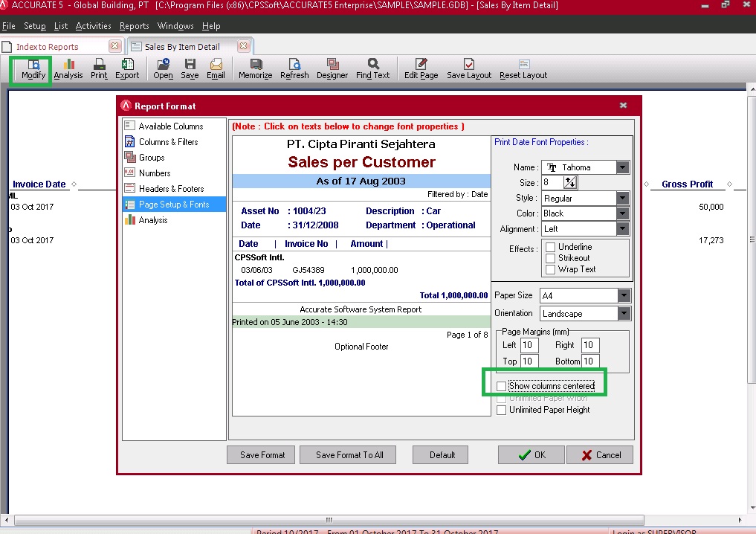Screen dimensions: 756x534
Task: Toggle the Underline effect checkbox
Action: 551,247
